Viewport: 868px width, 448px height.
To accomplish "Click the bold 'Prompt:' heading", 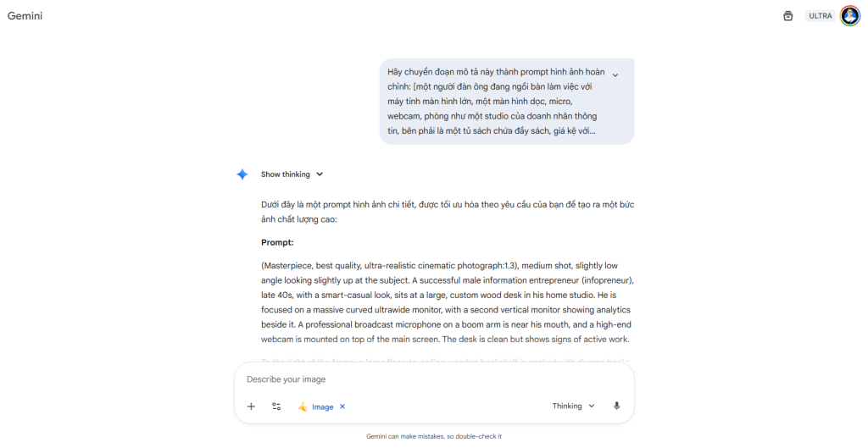I will (277, 242).
